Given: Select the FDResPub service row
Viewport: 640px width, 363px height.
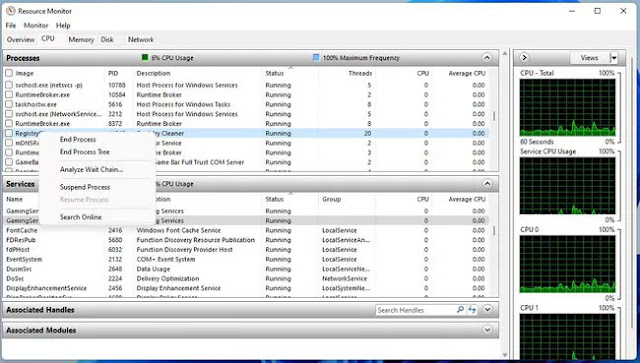Looking at the screenshot, I should (247, 240).
